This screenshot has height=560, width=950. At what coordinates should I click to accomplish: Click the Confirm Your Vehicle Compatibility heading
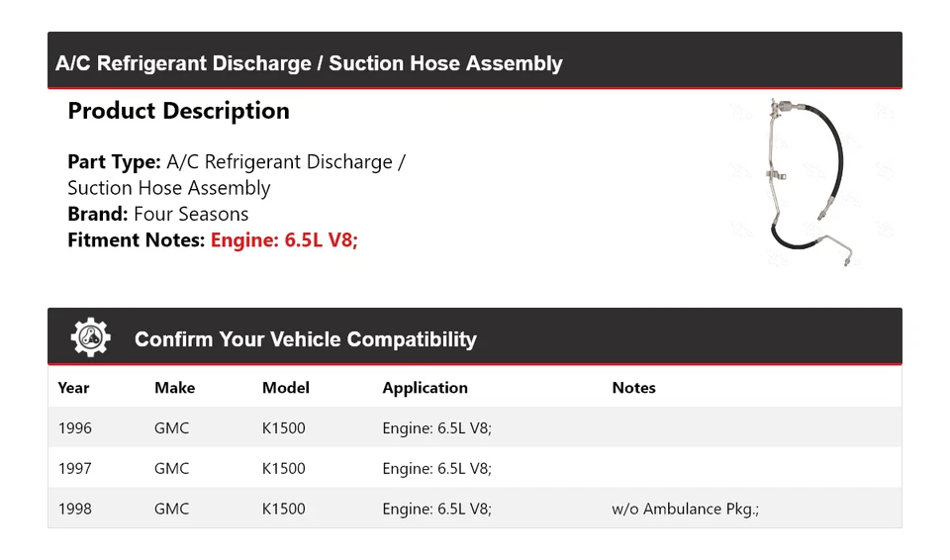tap(305, 339)
